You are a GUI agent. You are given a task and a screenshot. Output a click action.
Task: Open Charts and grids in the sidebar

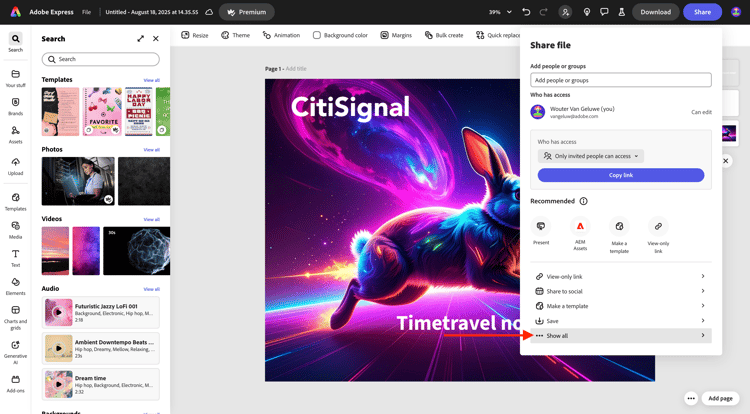tap(15, 317)
